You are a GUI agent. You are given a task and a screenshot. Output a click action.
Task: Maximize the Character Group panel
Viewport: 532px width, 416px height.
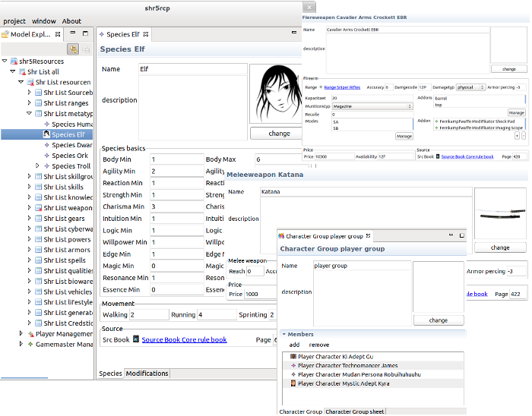462,235
